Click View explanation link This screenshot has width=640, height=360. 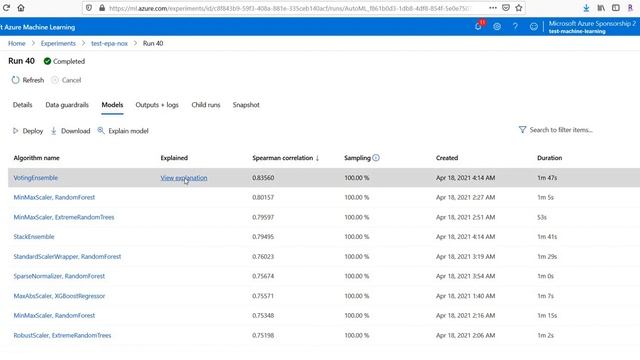click(184, 178)
